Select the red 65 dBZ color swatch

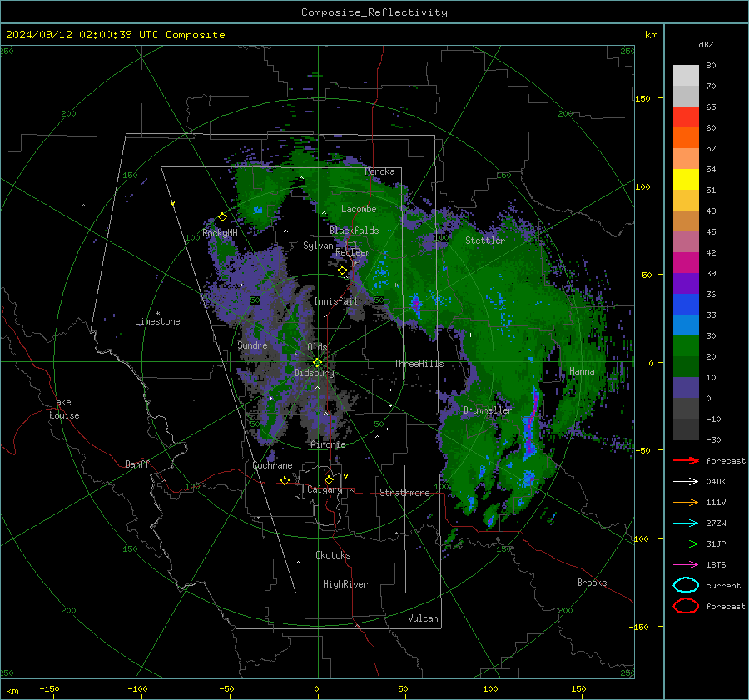pyautogui.click(x=686, y=117)
